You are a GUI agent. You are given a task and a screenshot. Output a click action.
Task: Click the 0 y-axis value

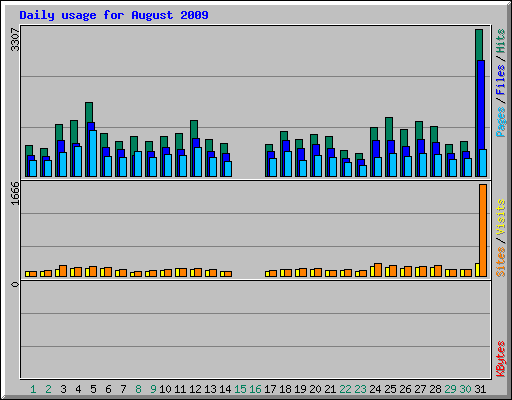pyautogui.click(x=15, y=284)
